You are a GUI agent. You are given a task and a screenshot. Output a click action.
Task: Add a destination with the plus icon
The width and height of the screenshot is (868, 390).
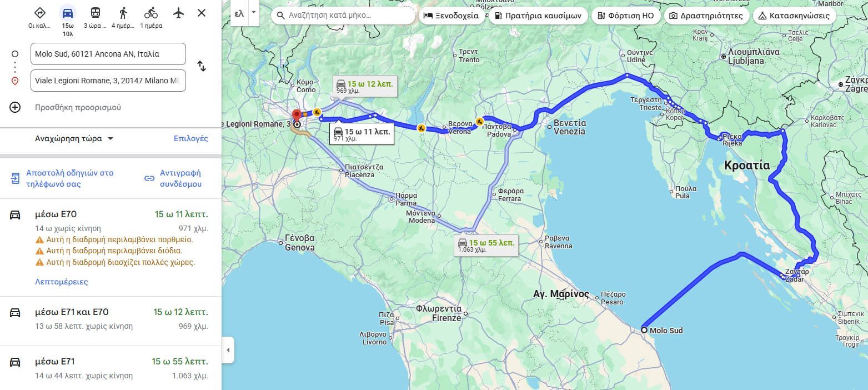point(15,107)
